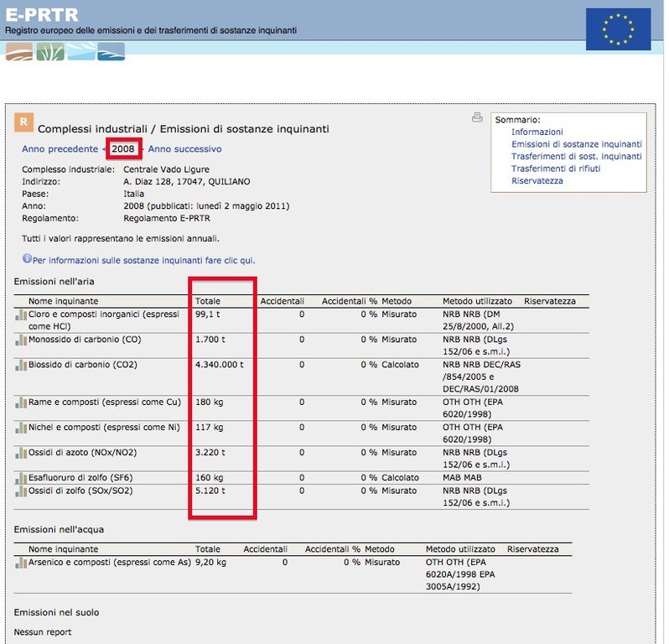Click the blue info icon before 'Per informazioni'

tap(27, 259)
